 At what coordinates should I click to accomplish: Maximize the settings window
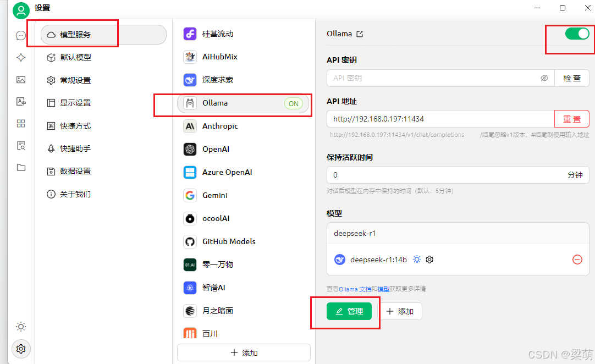point(563,8)
